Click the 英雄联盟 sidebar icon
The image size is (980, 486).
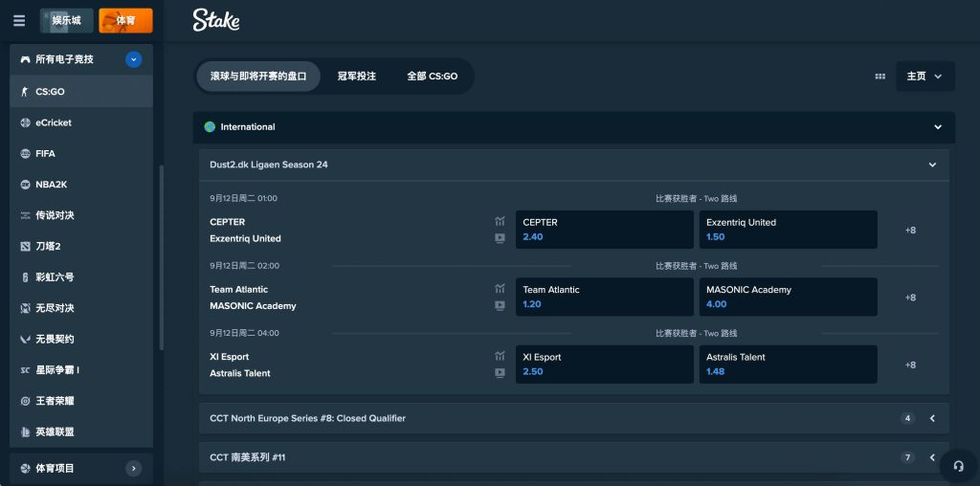25,431
